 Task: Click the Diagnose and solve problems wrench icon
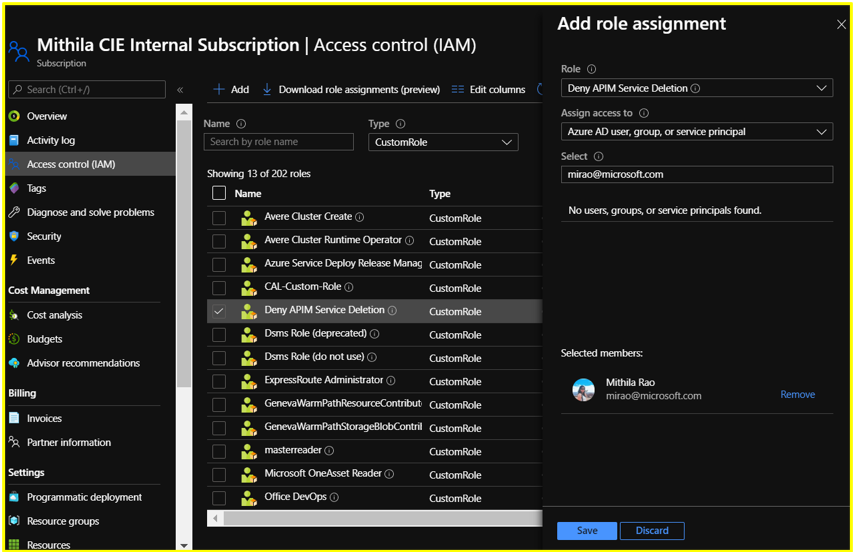coord(14,212)
